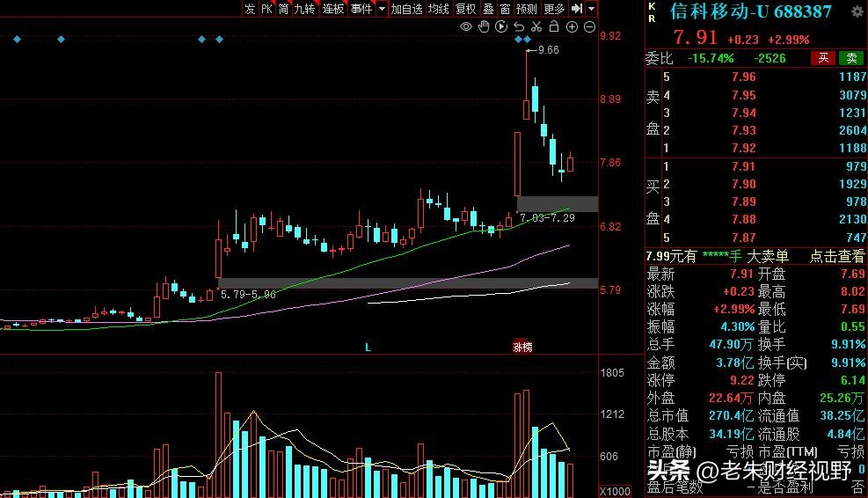868x498 pixels.
Task: Click the L marker on the timeline
Action: [x=368, y=348]
